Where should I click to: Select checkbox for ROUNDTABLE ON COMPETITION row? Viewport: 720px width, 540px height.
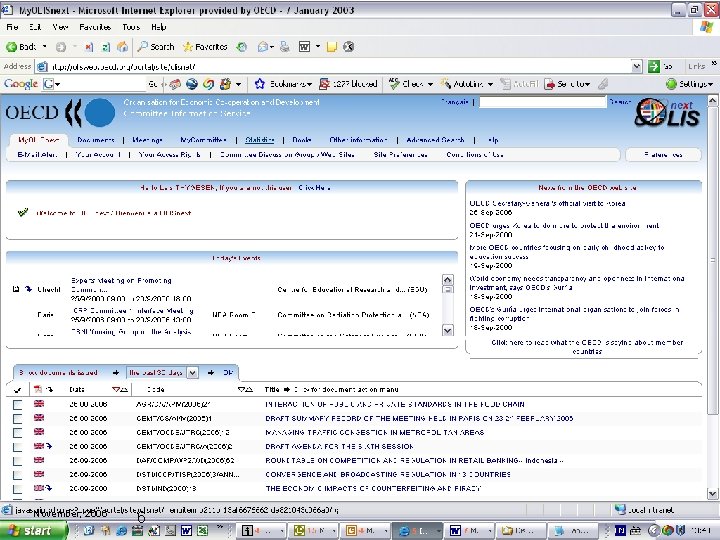point(18,460)
